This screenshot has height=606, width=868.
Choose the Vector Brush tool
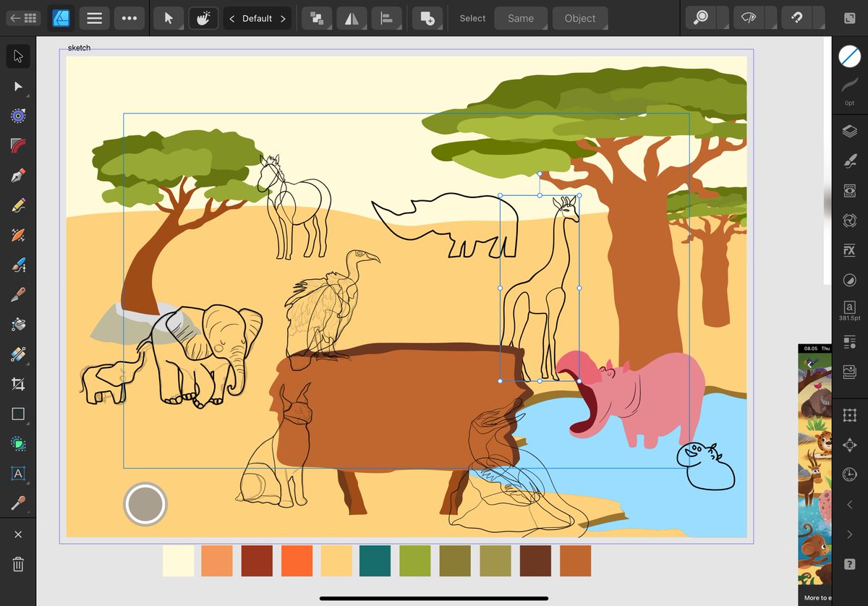[x=17, y=264]
